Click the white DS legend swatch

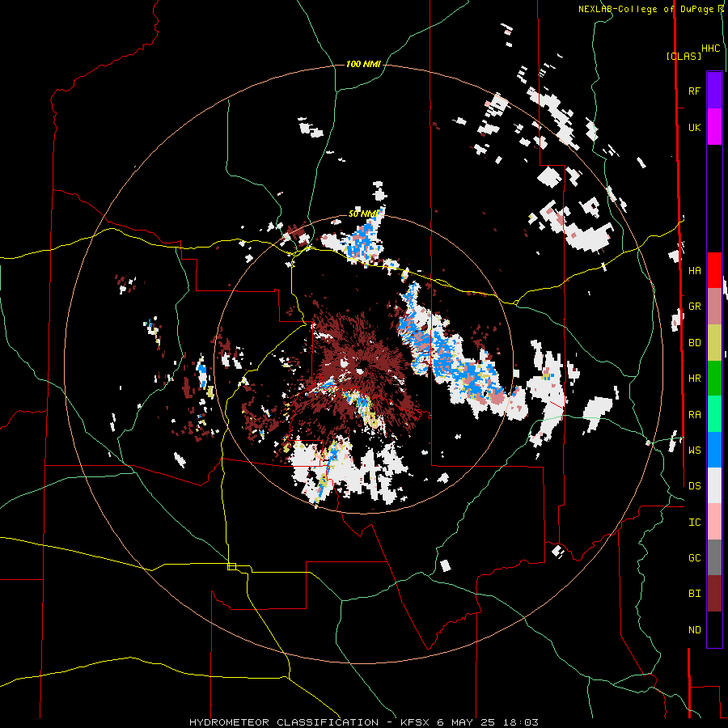(x=714, y=485)
